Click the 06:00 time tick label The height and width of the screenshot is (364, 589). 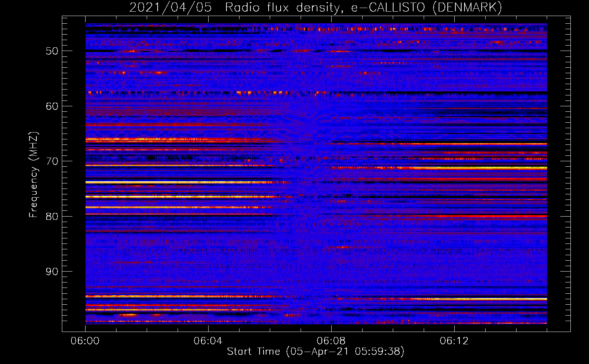pyautogui.click(x=85, y=341)
